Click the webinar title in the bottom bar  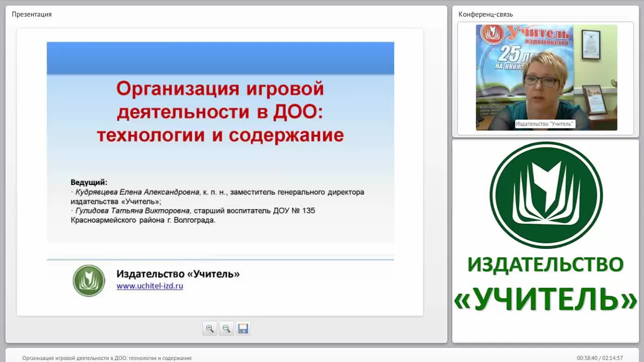pyautogui.click(x=107, y=358)
